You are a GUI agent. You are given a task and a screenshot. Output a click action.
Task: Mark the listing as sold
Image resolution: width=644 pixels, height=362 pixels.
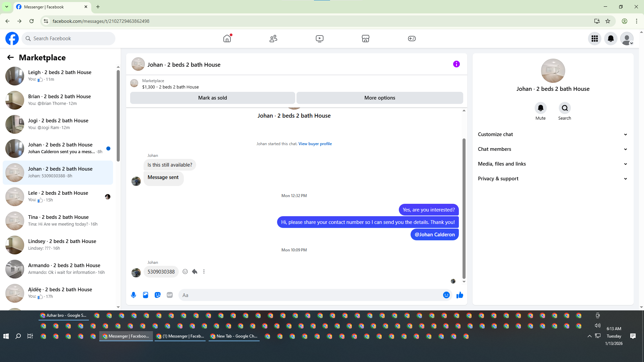click(213, 98)
